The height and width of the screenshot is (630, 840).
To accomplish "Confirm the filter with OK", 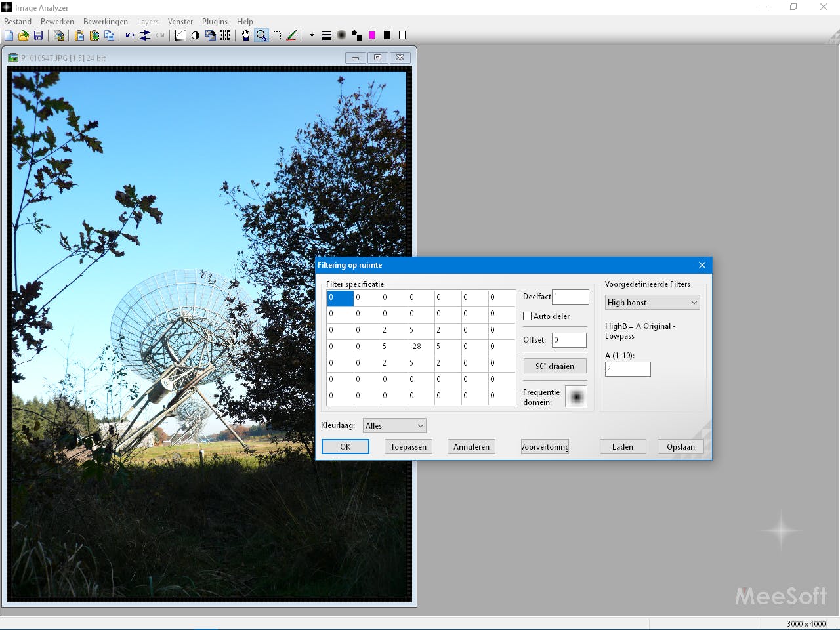I will 345,447.
